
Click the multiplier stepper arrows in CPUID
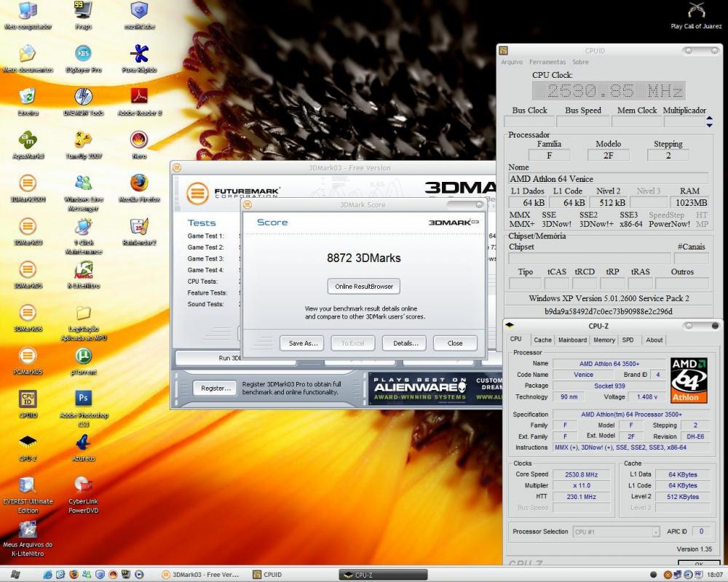(710, 121)
